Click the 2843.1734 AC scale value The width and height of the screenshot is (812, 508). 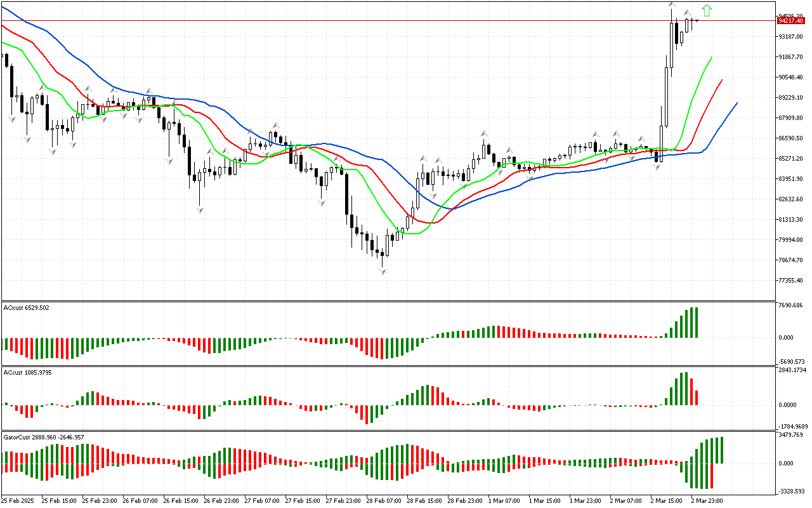coord(792,370)
